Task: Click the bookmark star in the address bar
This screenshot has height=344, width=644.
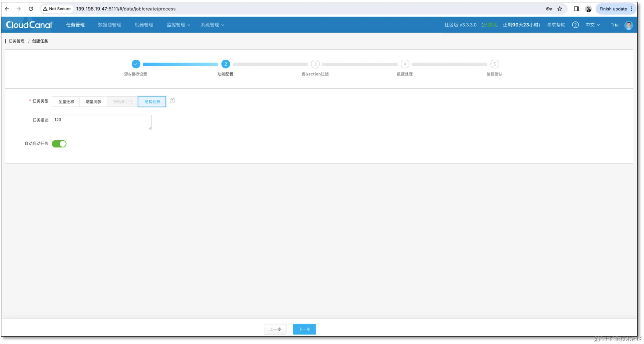Action: pyautogui.click(x=560, y=9)
